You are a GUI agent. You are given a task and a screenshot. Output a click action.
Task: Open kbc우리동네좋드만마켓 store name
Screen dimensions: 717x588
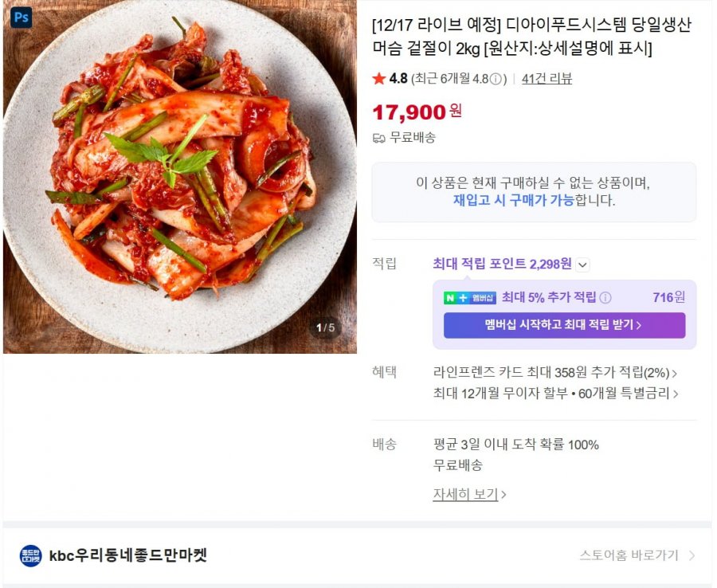[x=128, y=555]
